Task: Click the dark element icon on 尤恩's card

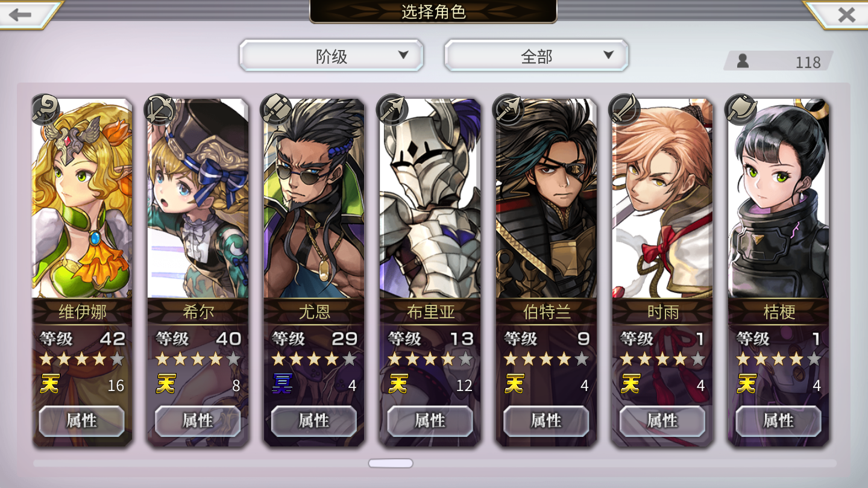Action: (x=281, y=383)
